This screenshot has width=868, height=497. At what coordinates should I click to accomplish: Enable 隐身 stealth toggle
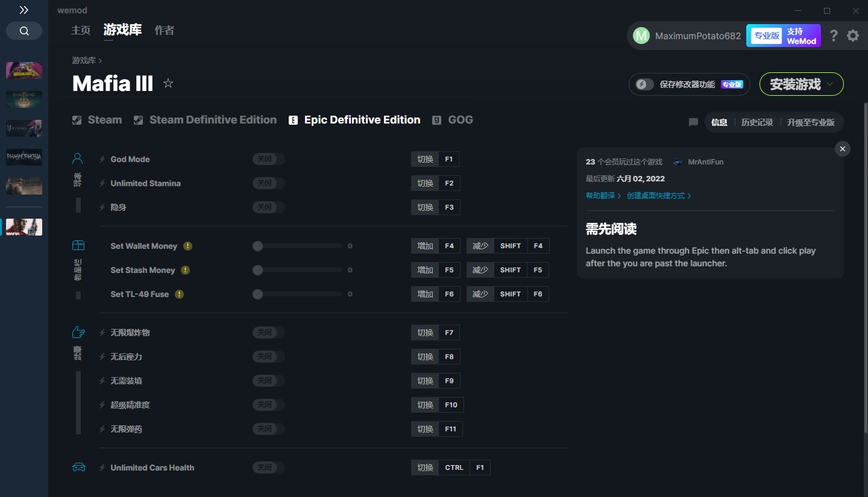(269, 207)
